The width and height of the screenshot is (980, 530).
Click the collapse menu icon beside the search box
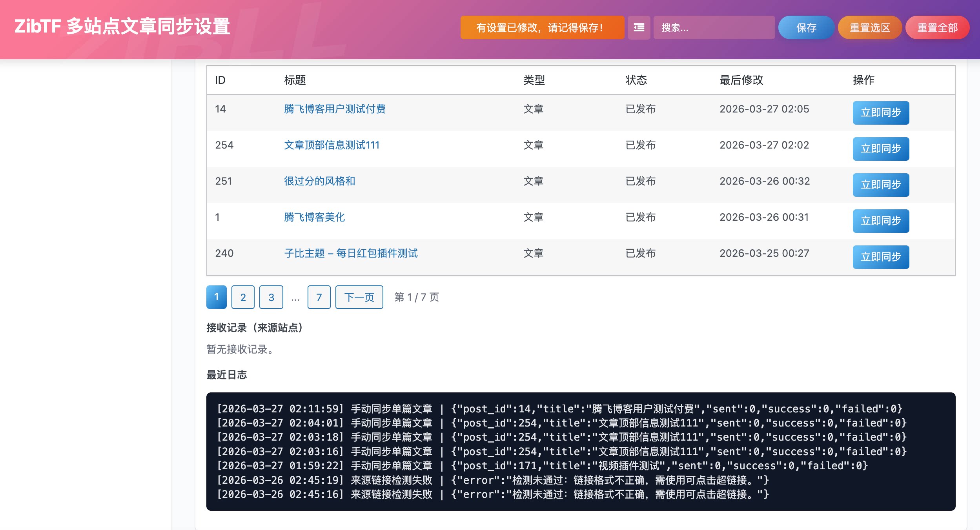(639, 27)
